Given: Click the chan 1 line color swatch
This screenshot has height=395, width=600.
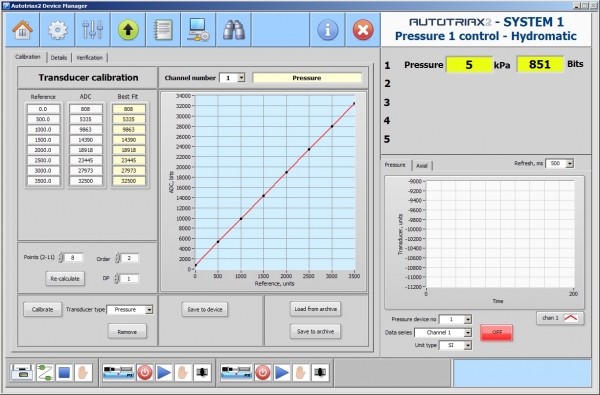Looking at the screenshot, I should pyautogui.click(x=571, y=318).
